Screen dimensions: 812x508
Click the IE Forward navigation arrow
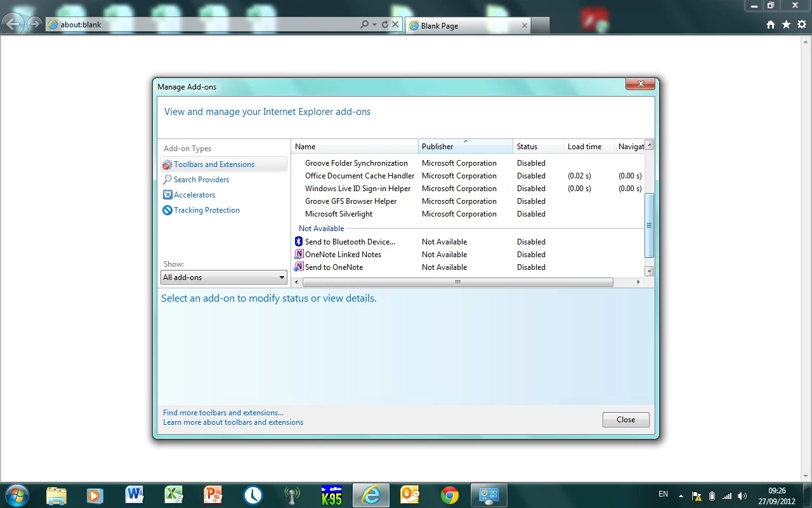tap(34, 25)
